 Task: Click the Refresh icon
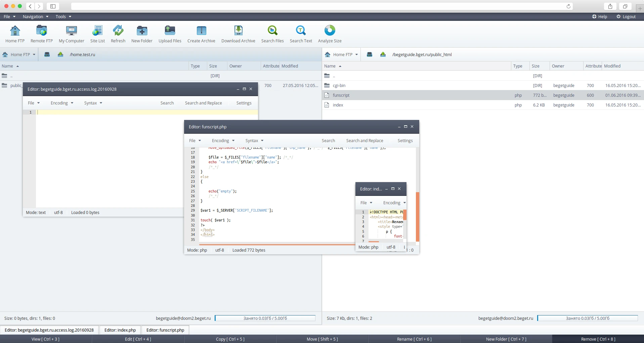[x=118, y=34]
